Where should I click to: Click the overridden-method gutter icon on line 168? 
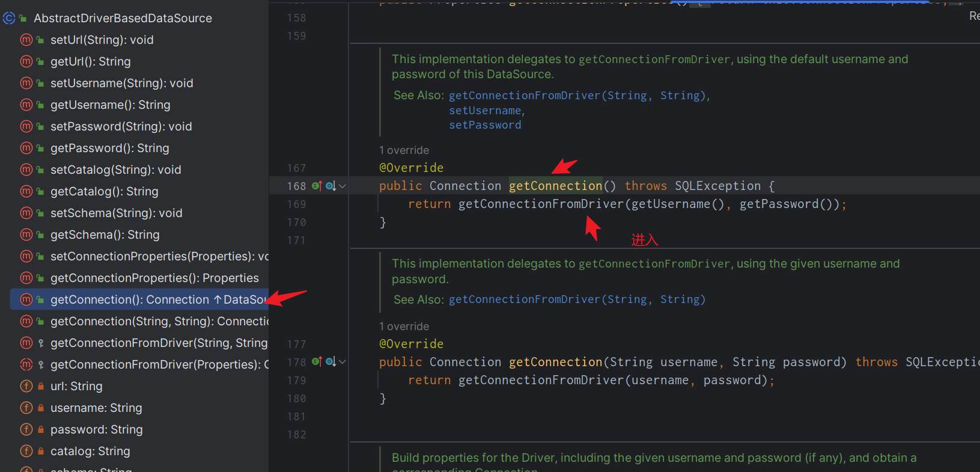click(330, 186)
